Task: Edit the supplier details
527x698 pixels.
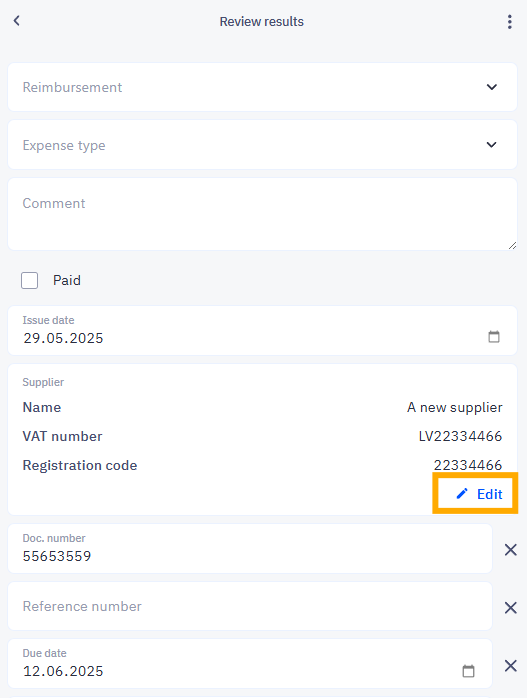Action: pyautogui.click(x=479, y=494)
